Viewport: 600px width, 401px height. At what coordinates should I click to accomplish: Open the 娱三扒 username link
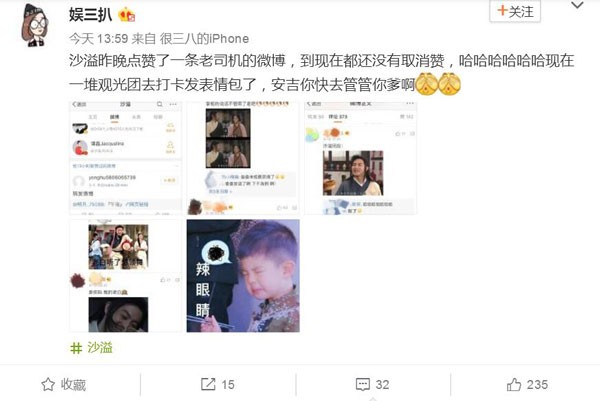coord(91,15)
